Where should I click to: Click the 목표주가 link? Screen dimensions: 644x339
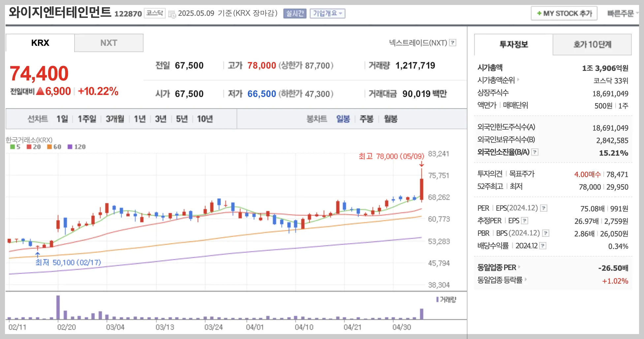click(x=522, y=174)
